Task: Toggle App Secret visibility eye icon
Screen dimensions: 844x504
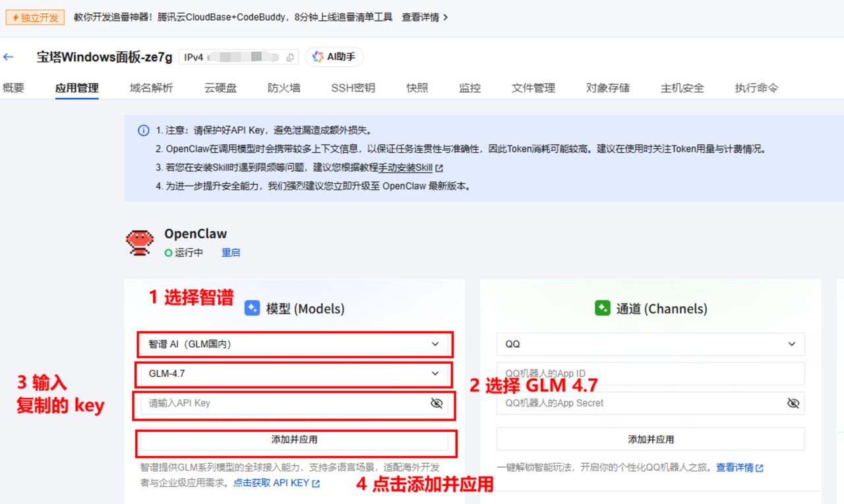Action: (793, 403)
